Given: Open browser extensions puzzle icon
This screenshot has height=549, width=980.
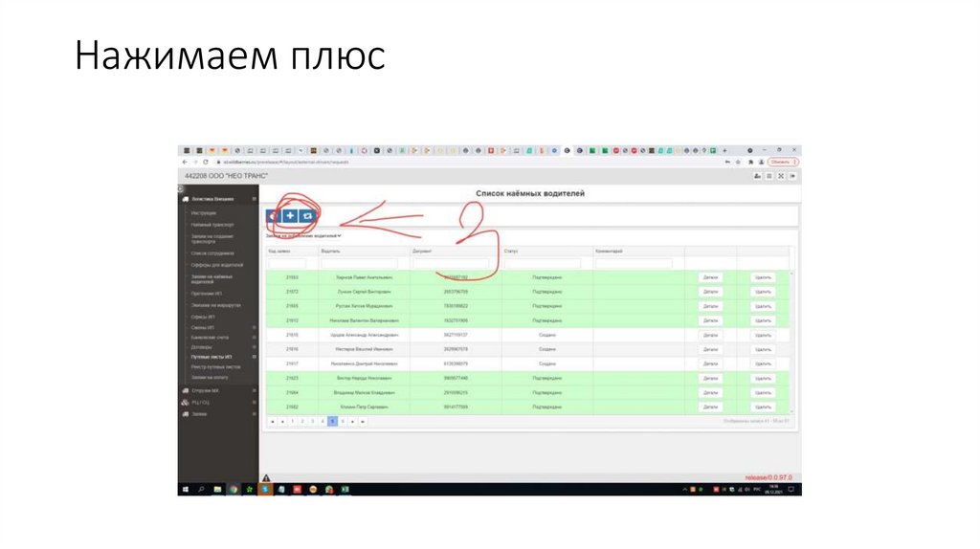Looking at the screenshot, I should [750, 162].
